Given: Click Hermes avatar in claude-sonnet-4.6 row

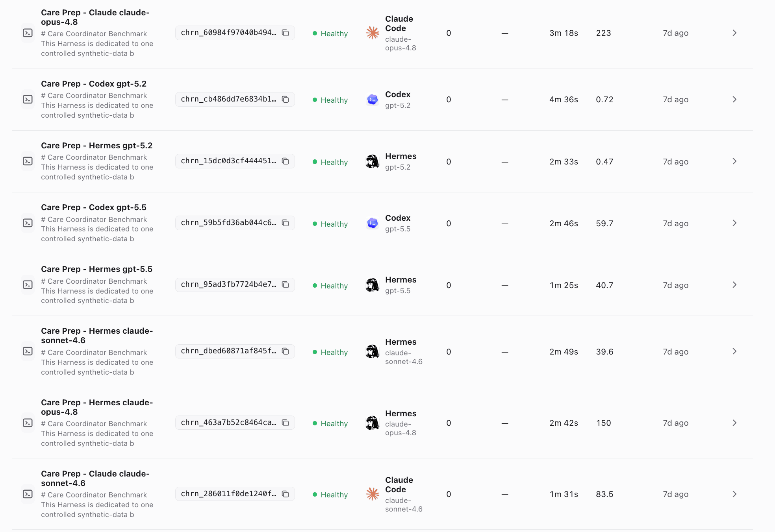Looking at the screenshot, I should pos(373,351).
